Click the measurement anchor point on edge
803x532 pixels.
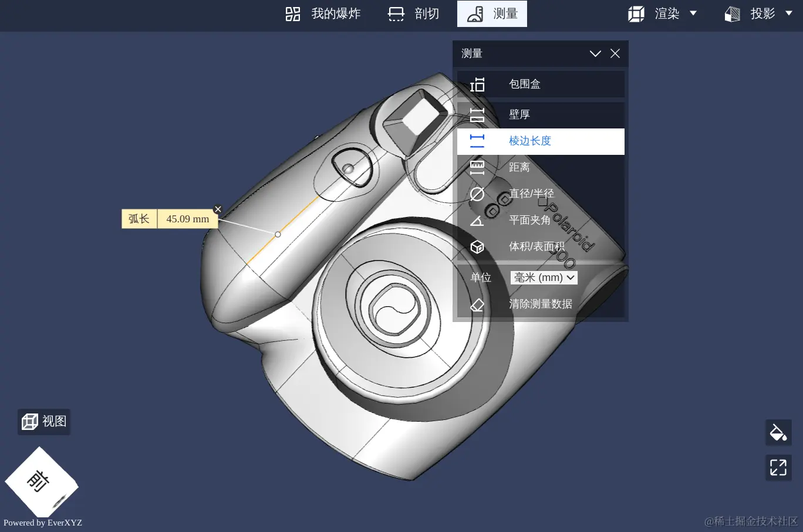[278, 234]
